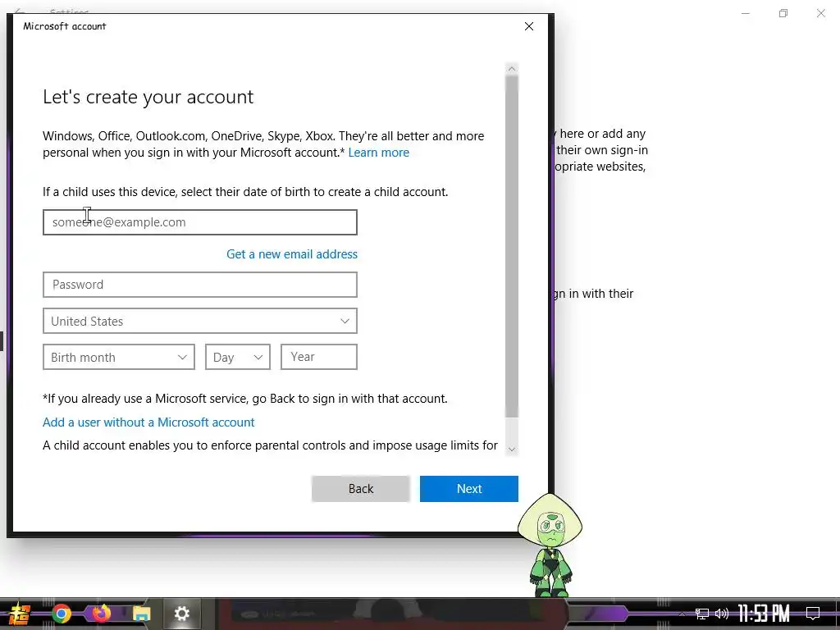Click the 'Let's create your account' heading
Image resolution: width=840 pixels, height=630 pixels.
148,97
